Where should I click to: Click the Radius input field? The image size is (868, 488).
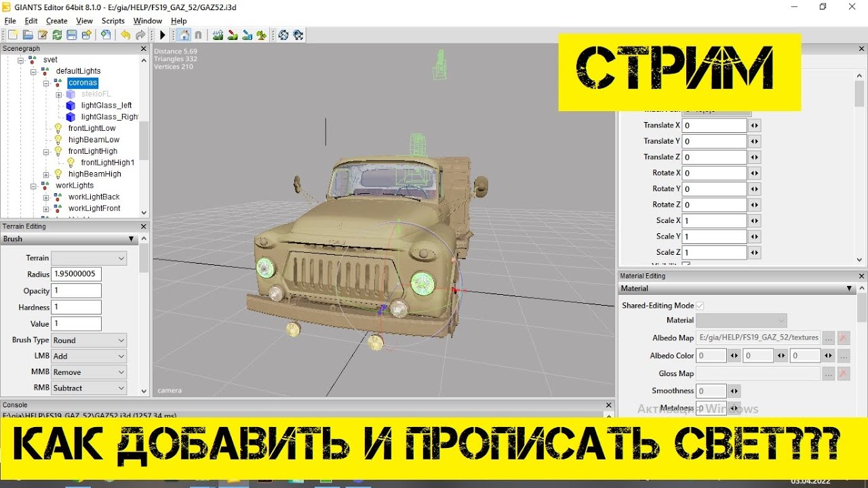(77, 274)
